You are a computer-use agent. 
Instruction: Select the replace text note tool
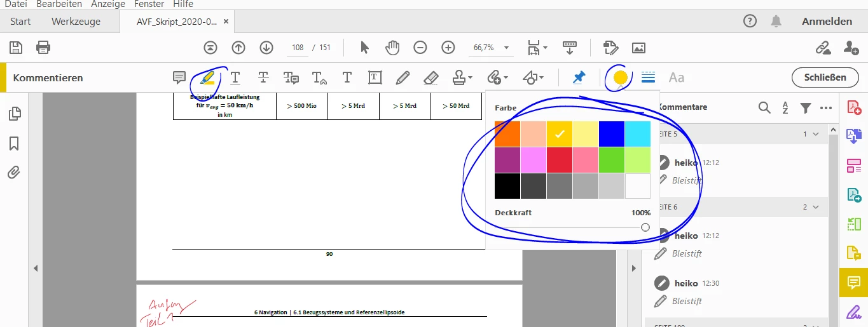(291, 77)
